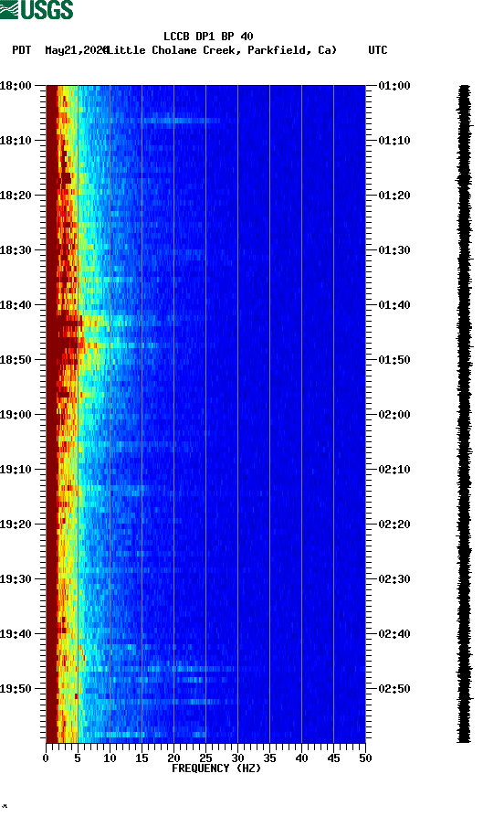
Task: Click the 02:20 UTC time label
Action: pos(394,525)
